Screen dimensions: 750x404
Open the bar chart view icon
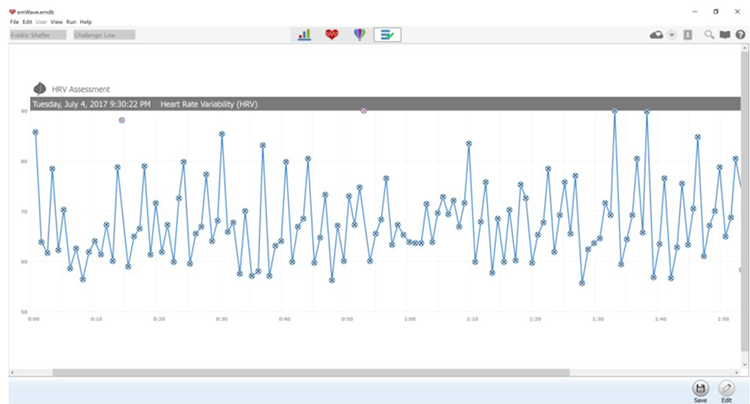[304, 35]
